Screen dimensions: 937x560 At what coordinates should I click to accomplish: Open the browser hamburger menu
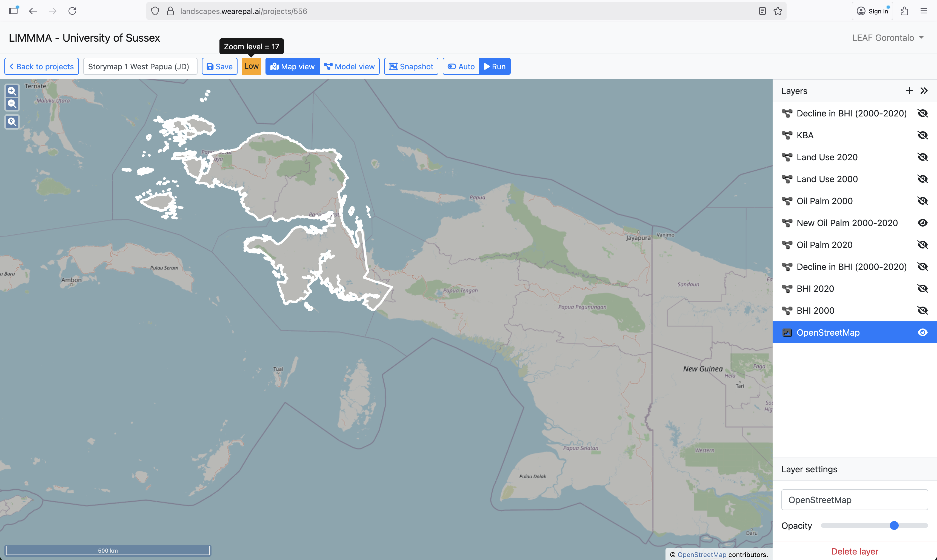pyautogui.click(x=924, y=11)
